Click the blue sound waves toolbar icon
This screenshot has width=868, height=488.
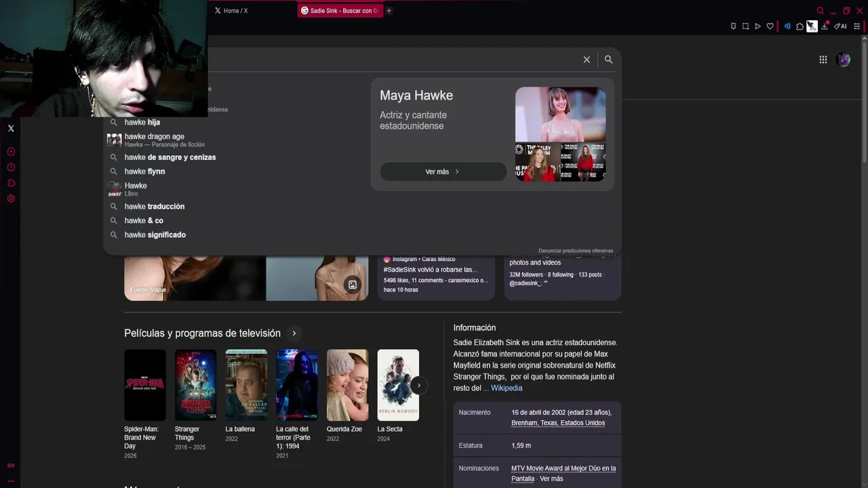coord(787,26)
